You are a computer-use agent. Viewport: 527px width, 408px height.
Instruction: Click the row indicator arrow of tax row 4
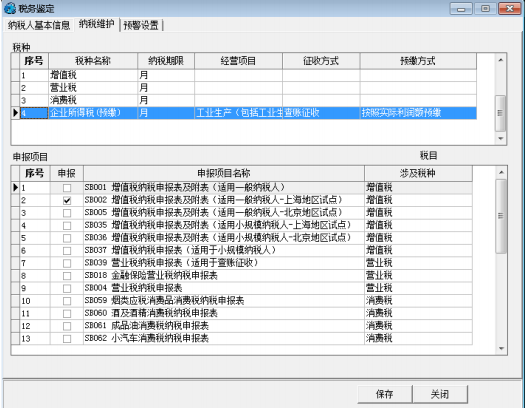click(x=15, y=113)
